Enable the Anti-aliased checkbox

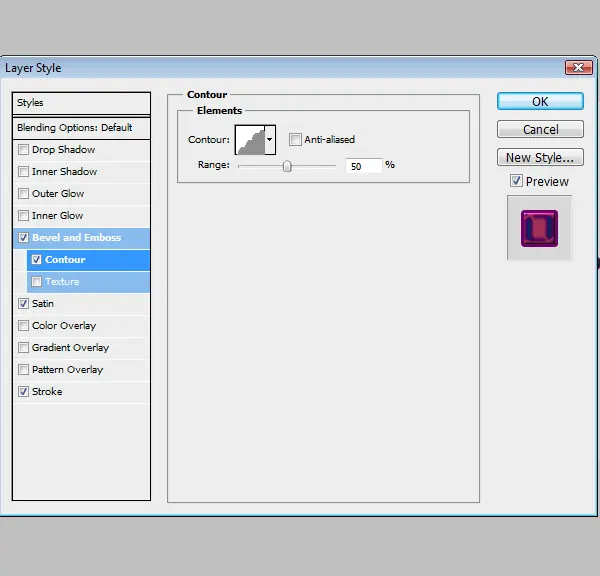(x=295, y=139)
